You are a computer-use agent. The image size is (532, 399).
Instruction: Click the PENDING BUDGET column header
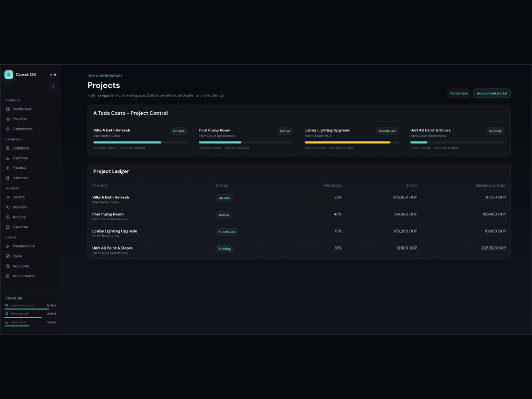click(x=491, y=186)
